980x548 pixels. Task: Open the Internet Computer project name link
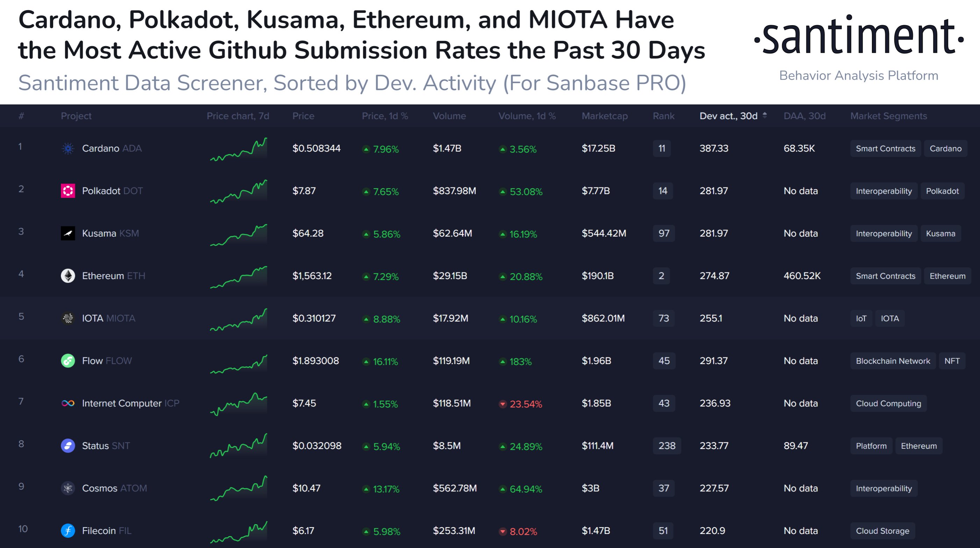122,403
